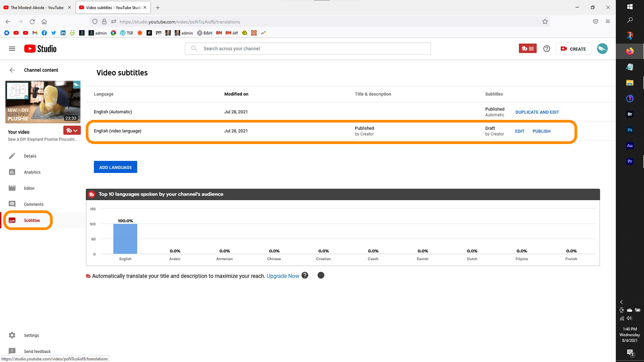
Task: Open the YouTube Studio hamburger menu
Action: coord(12,49)
